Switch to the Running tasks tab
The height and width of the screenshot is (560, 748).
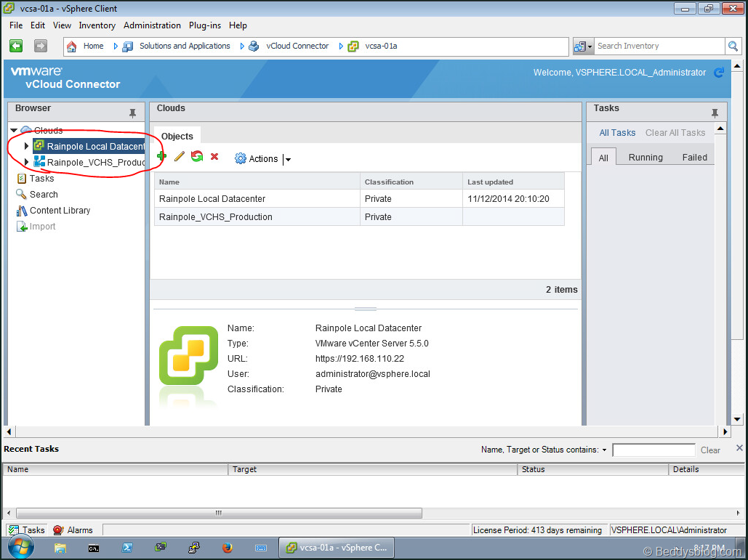click(x=646, y=157)
